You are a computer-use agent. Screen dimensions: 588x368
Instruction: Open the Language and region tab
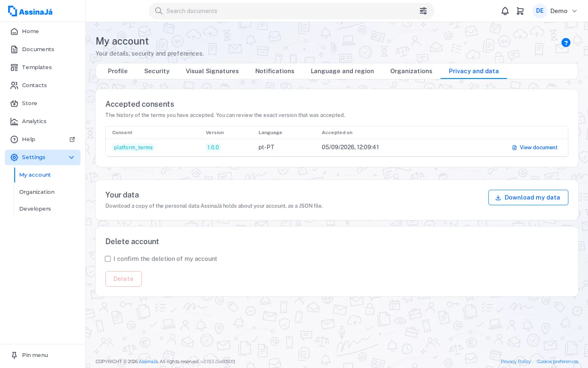tap(342, 71)
